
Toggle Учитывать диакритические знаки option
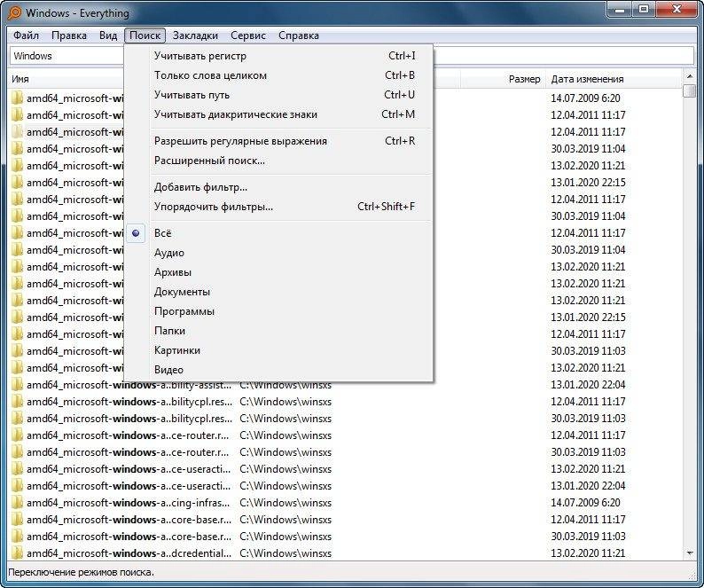click(x=278, y=114)
